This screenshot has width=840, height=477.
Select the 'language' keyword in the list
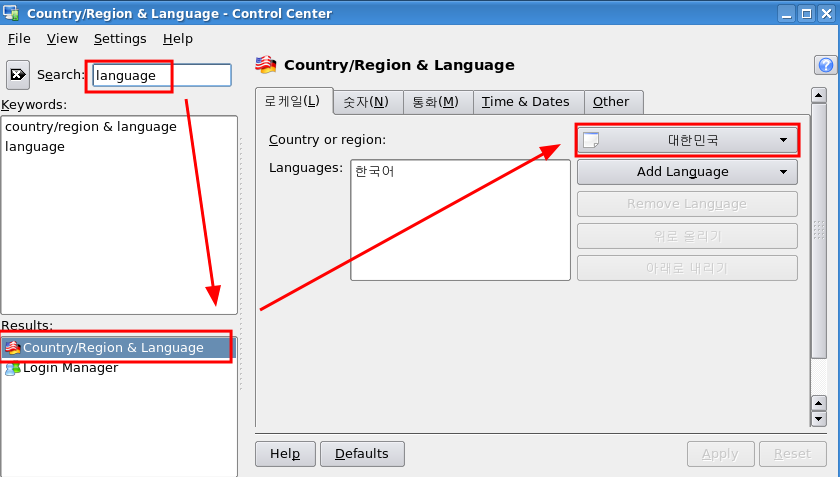coord(35,147)
